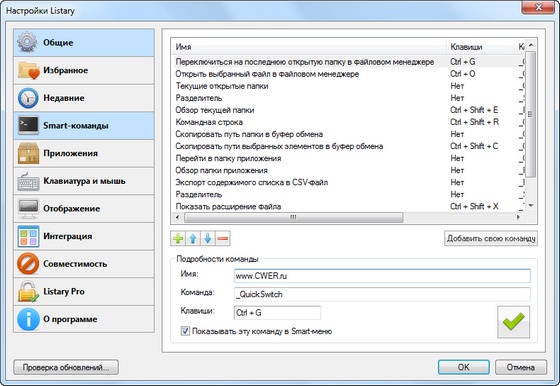The width and height of the screenshot is (560, 386).
Task: Click Добавить свою команду button
Action: (x=491, y=239)
